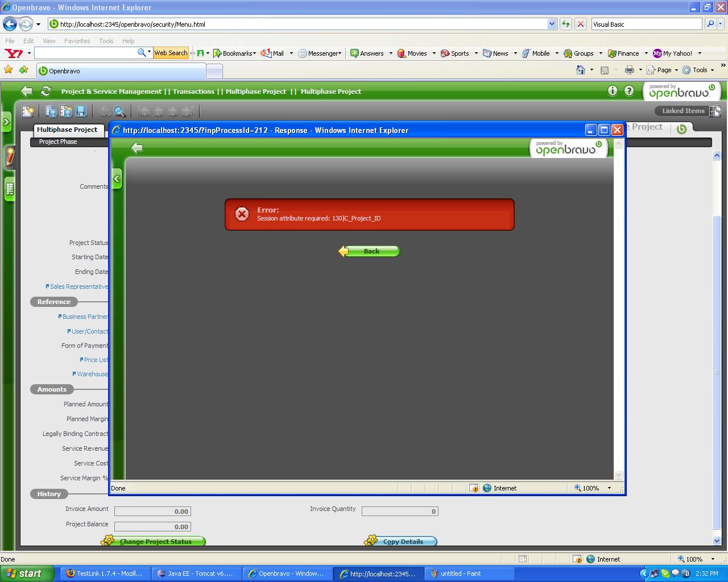This screenshot has width=728, height=582.
Task: Expand the left menu with the green arrow
Action: (x=6, y=122)
